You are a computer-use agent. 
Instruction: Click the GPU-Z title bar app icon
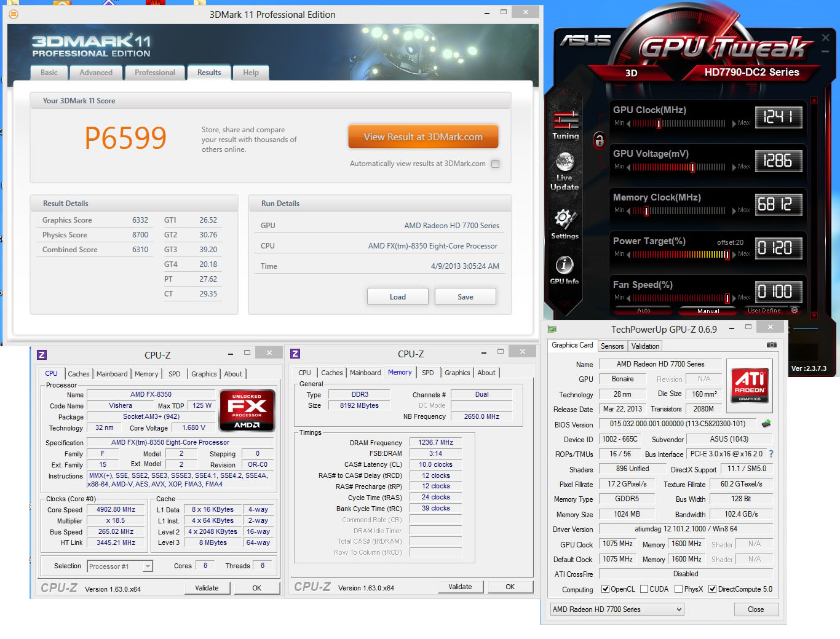(x=552, y=330)
